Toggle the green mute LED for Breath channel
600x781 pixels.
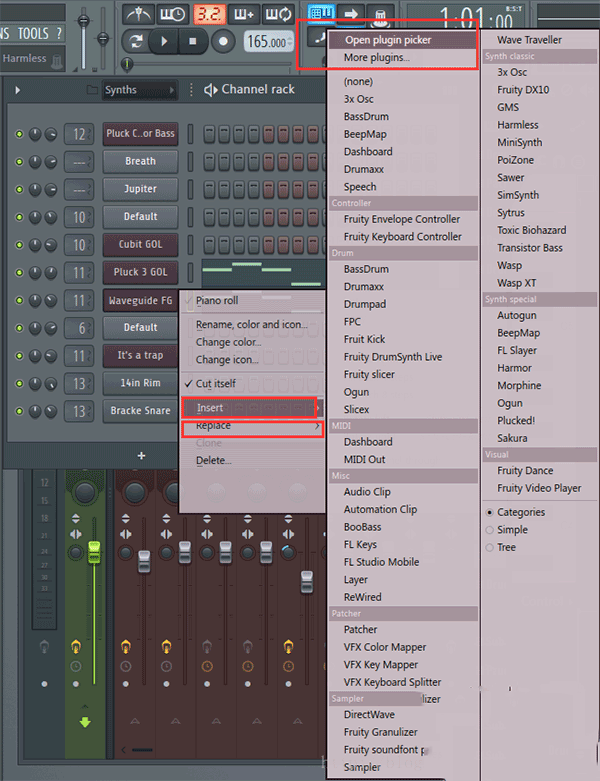click(x=18, y=161)
